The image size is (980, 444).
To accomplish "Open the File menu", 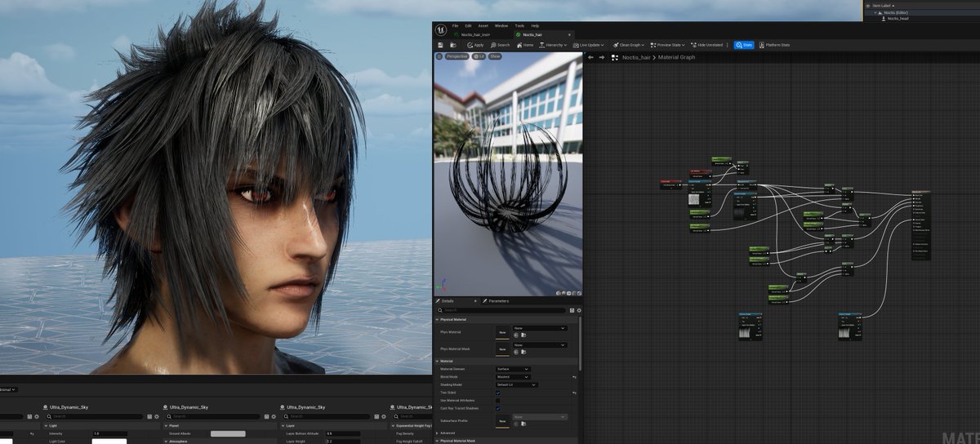I will point(455,26).
